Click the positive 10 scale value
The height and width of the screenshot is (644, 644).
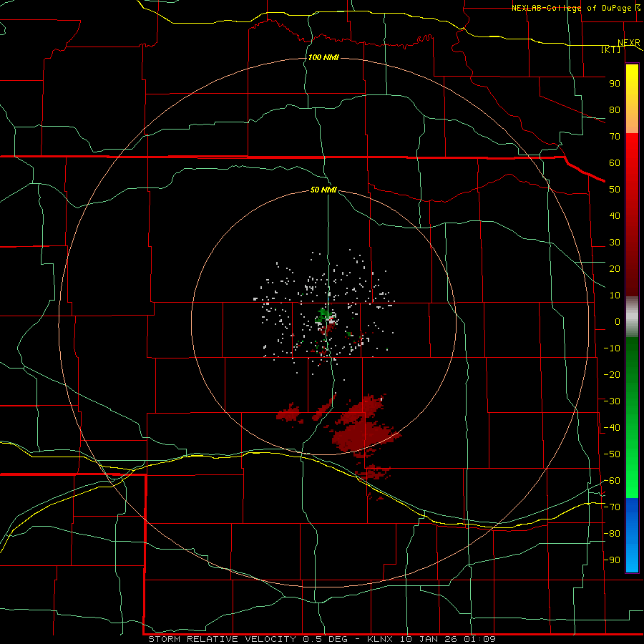pyautogui.click(x=615, y=296)
